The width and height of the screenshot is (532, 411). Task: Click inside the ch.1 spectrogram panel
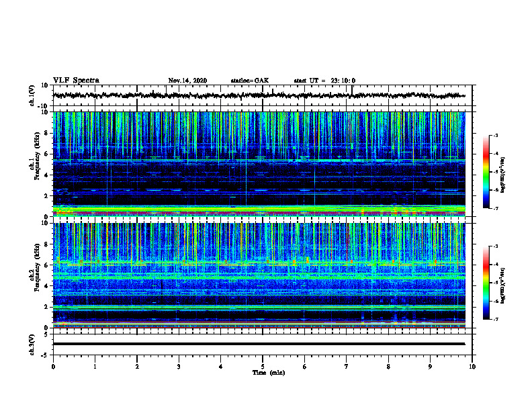coord(259,164)
